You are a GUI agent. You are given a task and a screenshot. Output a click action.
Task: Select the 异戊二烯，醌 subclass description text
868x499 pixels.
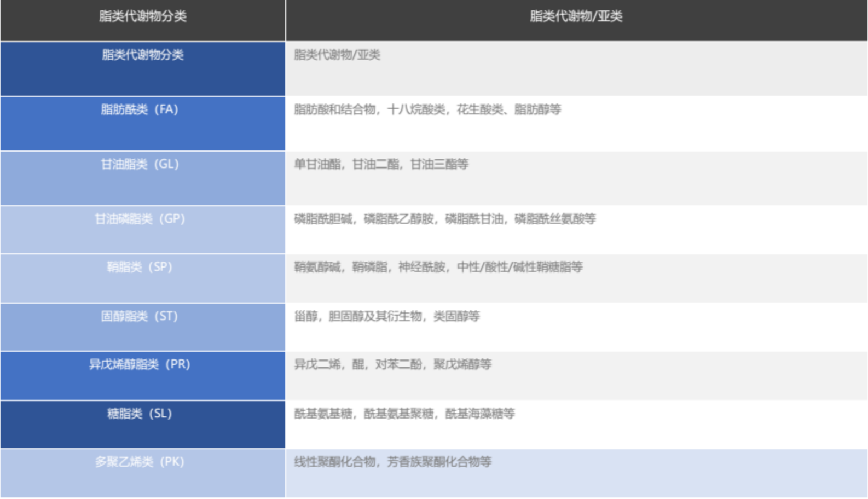(x=392, y=364)
